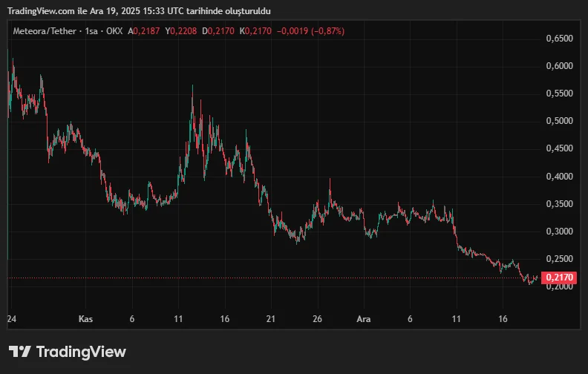588x374 pixels.
Task: Click the Kas month label on time axis
Action: point(86,318)
